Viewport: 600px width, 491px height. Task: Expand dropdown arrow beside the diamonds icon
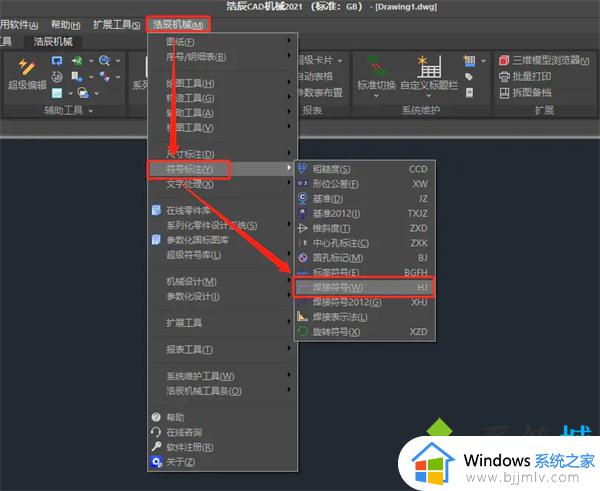coord(118,77)
